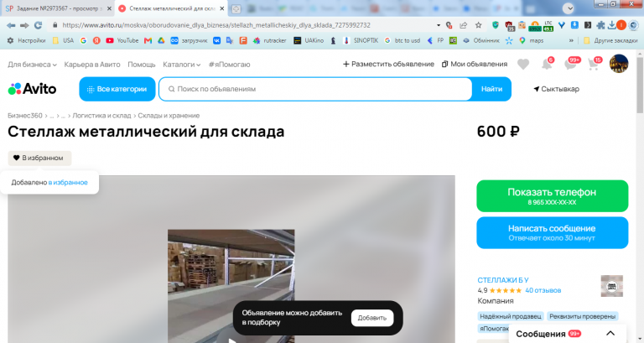Open the tab search dropdown arrow
Image resolution: width=644 pixels, height=343 pixels.
pos(569,8)
